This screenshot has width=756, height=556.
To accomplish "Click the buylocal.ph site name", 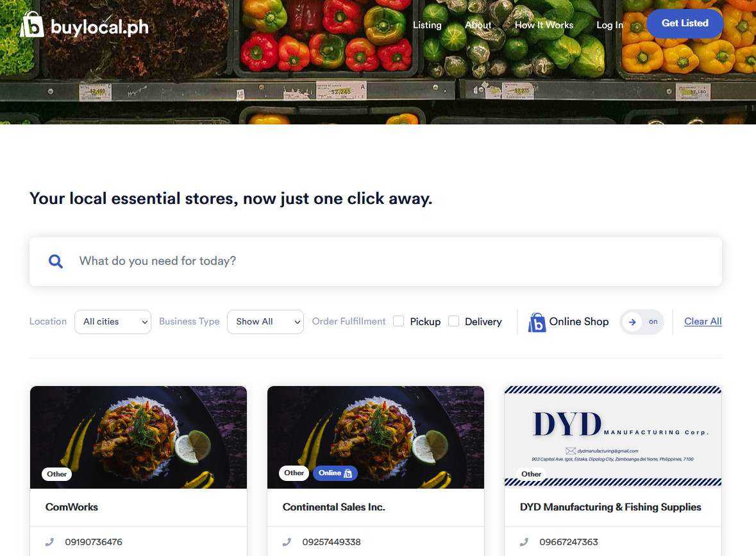I will 100,27.
